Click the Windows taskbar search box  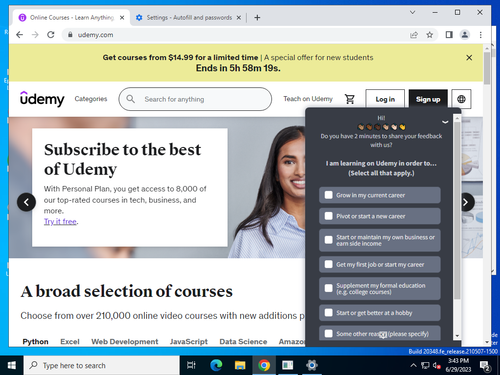click(x=102, y=365)
